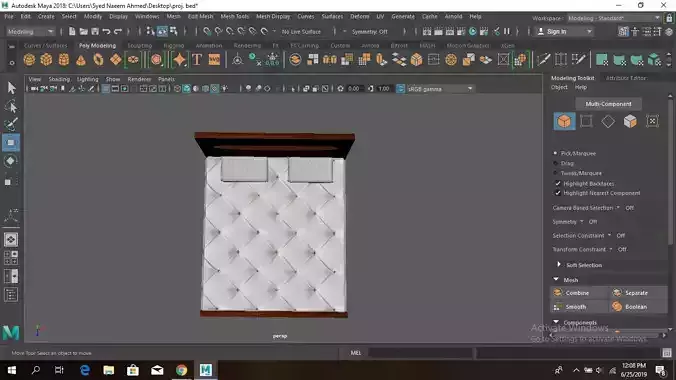Click the Boolean mesh button
The width and height of the screenshot is (676, 380).
coord(638,307)
